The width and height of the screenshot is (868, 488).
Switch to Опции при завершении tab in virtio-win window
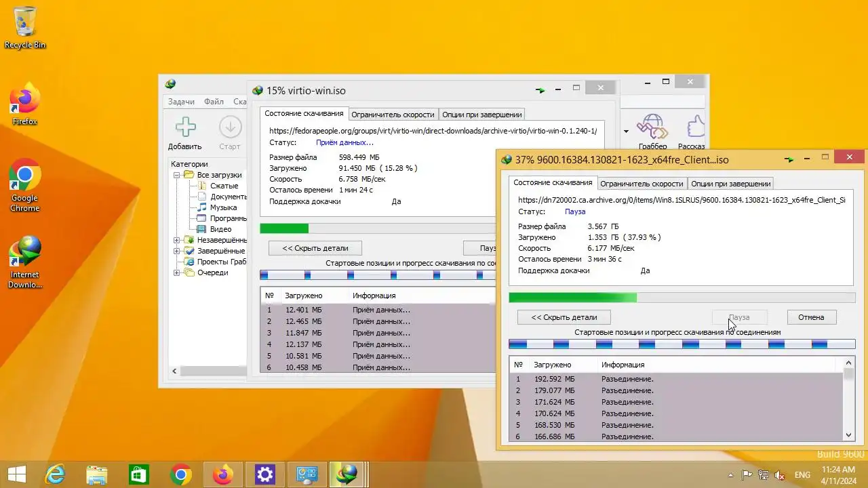[481, 115]
